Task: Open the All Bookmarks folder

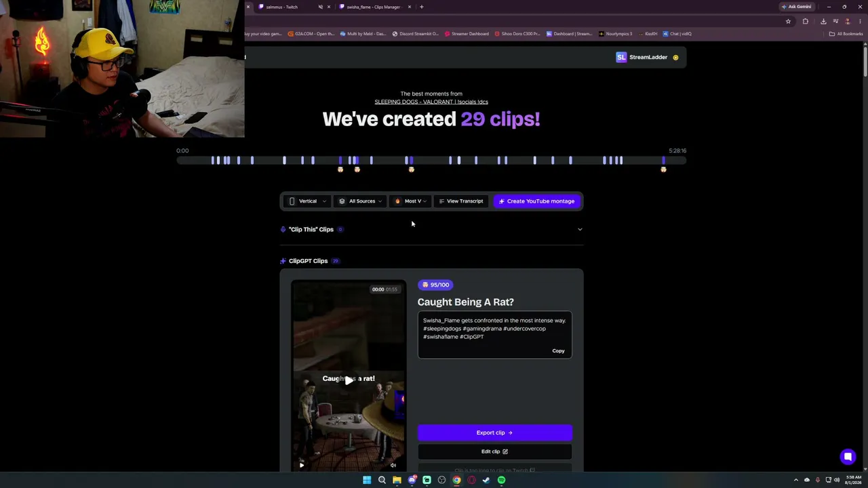Action: pyautogui.click(x=846, y=34)
